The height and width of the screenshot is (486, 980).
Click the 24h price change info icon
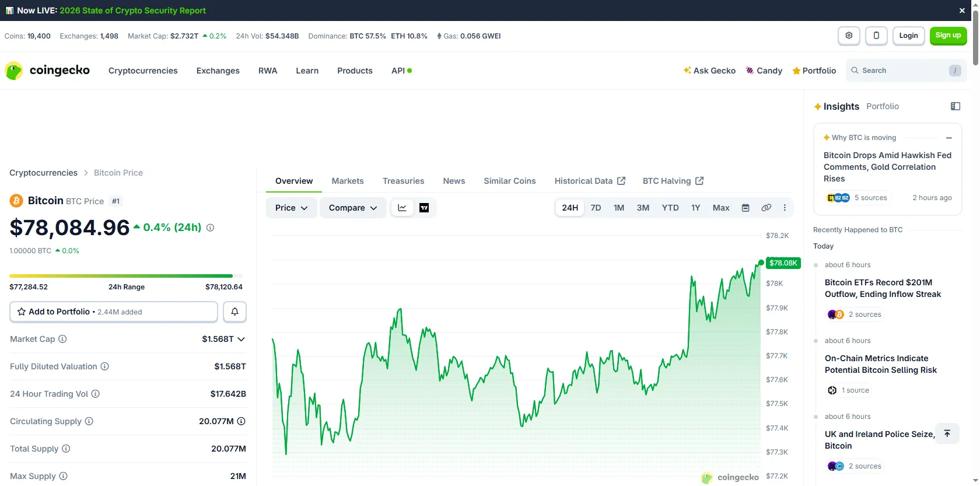point(210,228)
